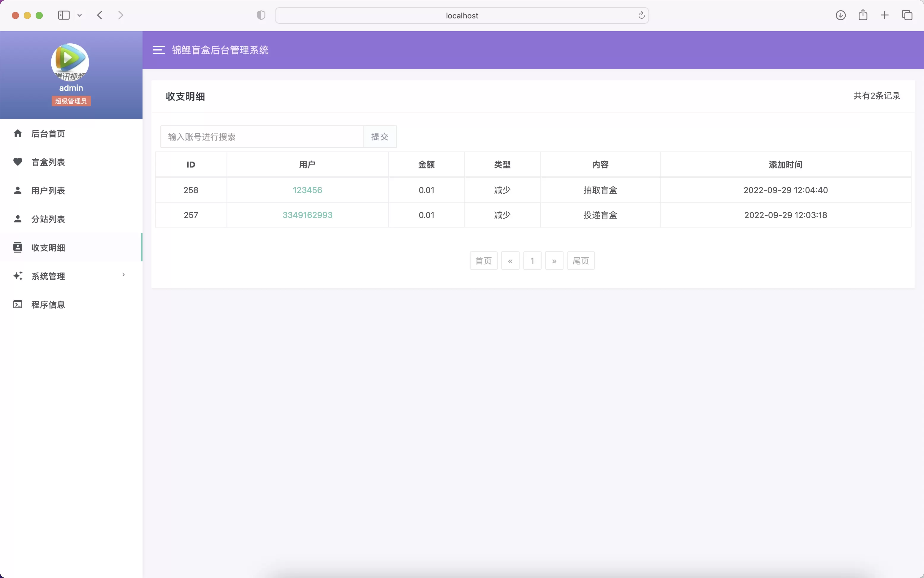Click the terminal icon beside 程序信息
Viewport: 924px width, 578px height.
click(x=18, y=304)
